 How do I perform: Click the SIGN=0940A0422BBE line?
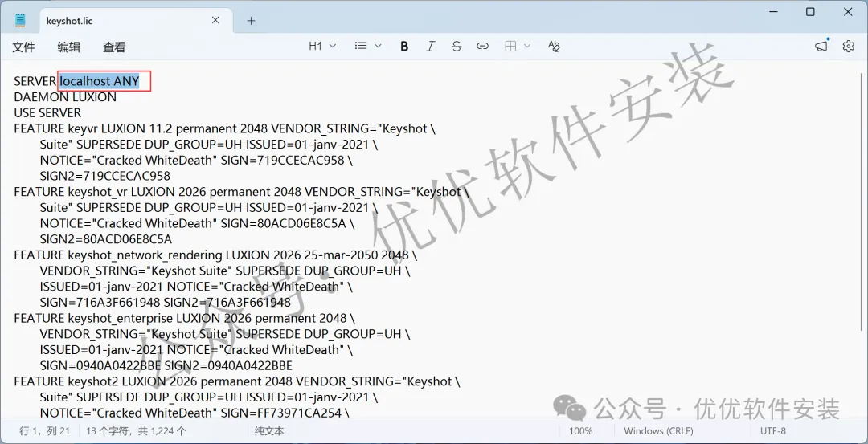pyautogui.click(x=166, y=366)
